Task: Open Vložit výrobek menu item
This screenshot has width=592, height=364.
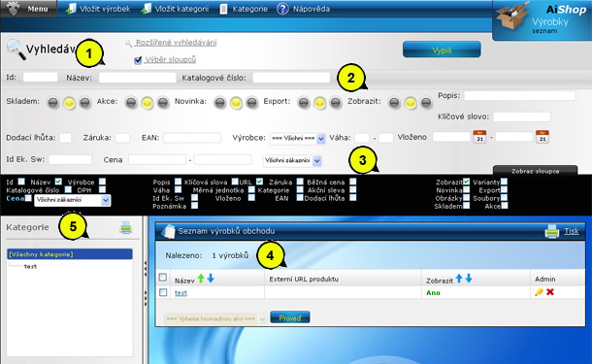Action: coord(98,9)
